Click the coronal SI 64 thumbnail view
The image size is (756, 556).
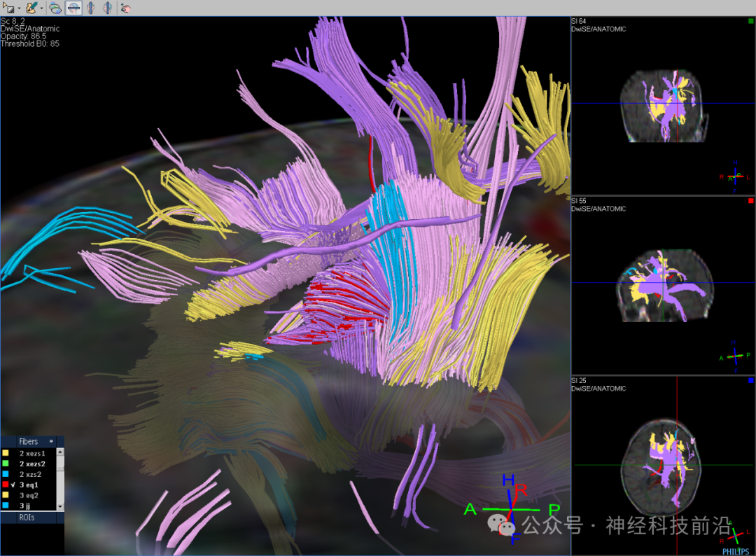click(x=663, y=106)
